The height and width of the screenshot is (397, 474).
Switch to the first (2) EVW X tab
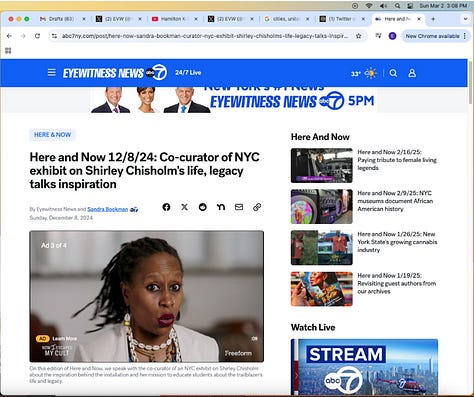click(x=118, y=19)
